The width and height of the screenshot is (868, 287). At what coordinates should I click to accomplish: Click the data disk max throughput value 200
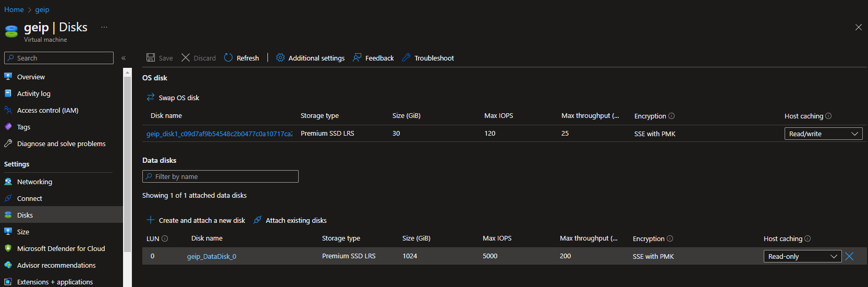tap(565, 256)
